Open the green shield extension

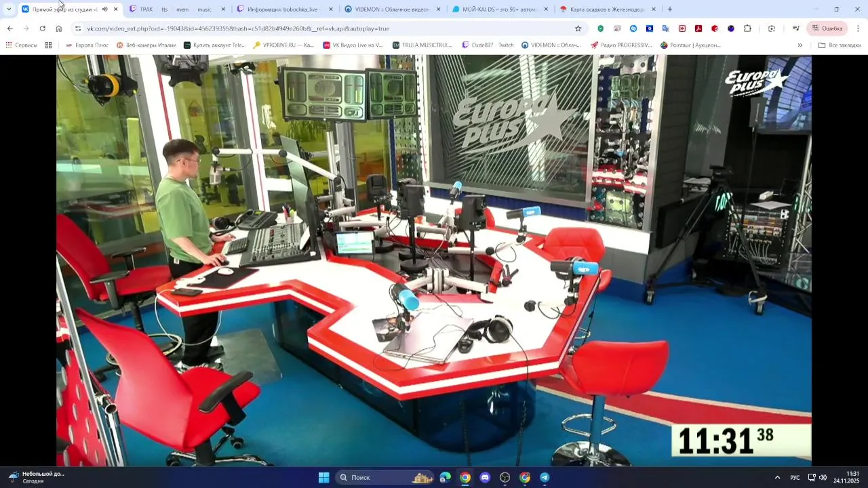600,28
